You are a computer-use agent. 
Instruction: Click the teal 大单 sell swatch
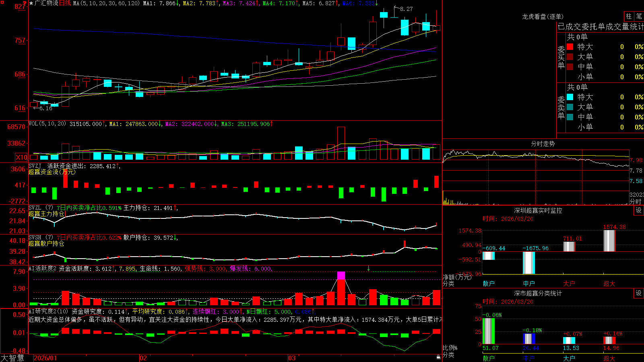point(570,107)
